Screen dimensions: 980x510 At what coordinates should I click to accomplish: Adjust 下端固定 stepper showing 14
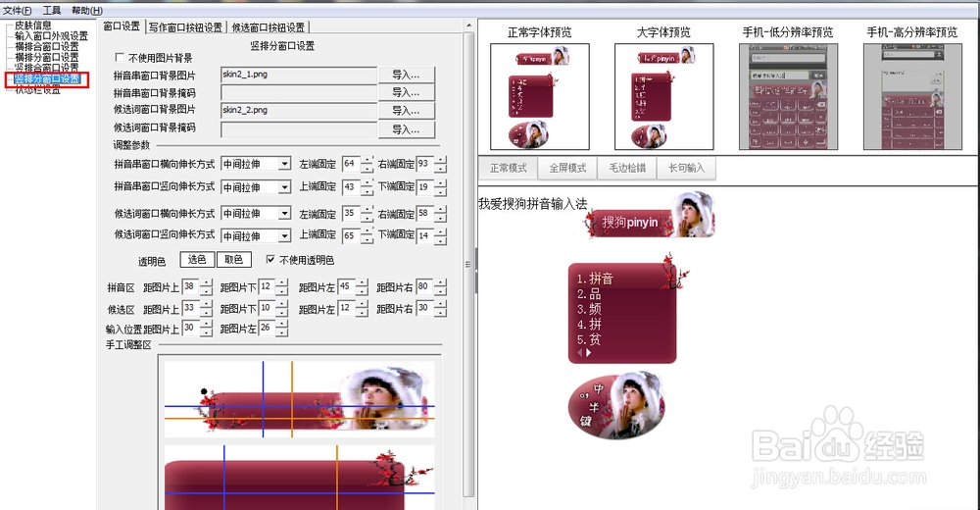click(x=441, y=236)
